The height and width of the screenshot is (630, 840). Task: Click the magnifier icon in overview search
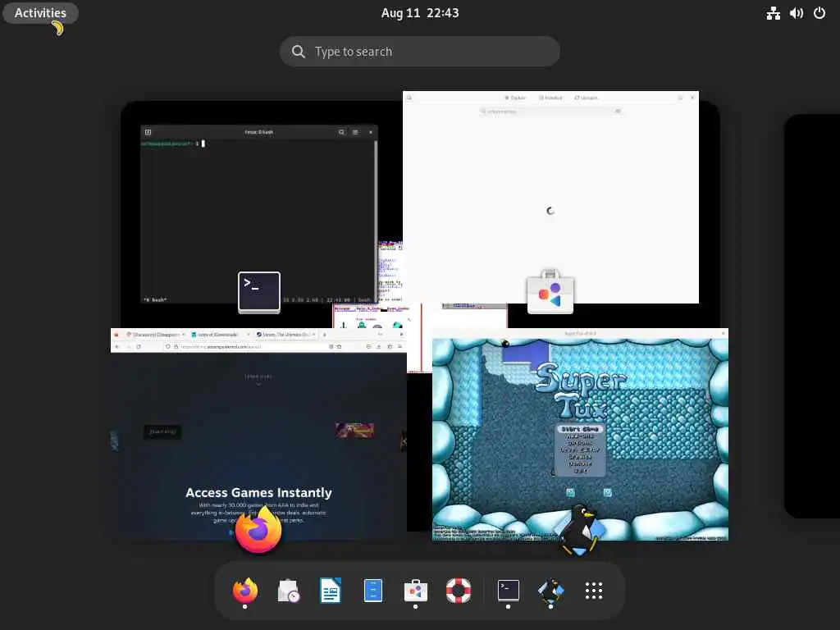pos(299,52)
